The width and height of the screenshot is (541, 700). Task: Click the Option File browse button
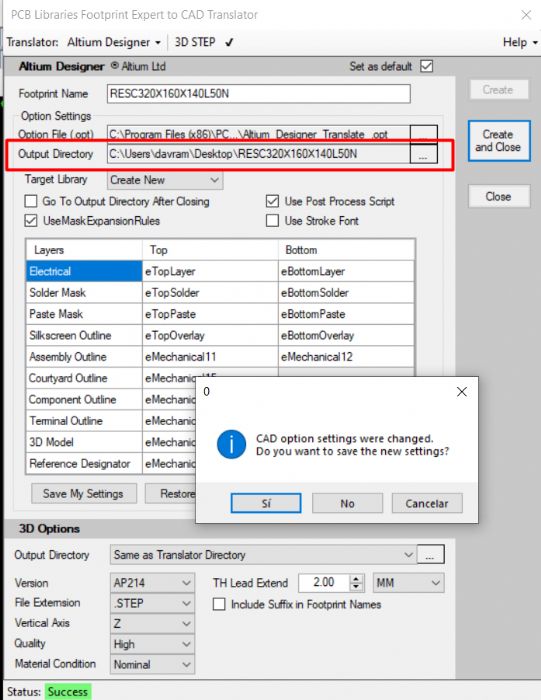point(423,134)
